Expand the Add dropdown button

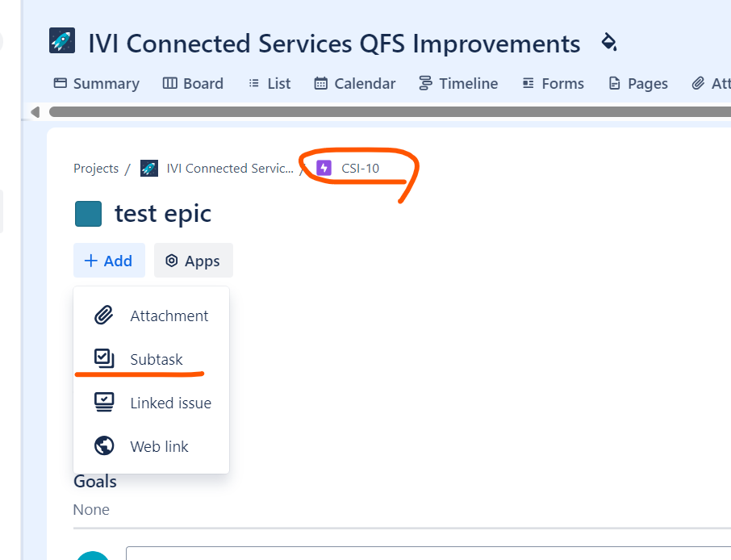click(109, 261)
